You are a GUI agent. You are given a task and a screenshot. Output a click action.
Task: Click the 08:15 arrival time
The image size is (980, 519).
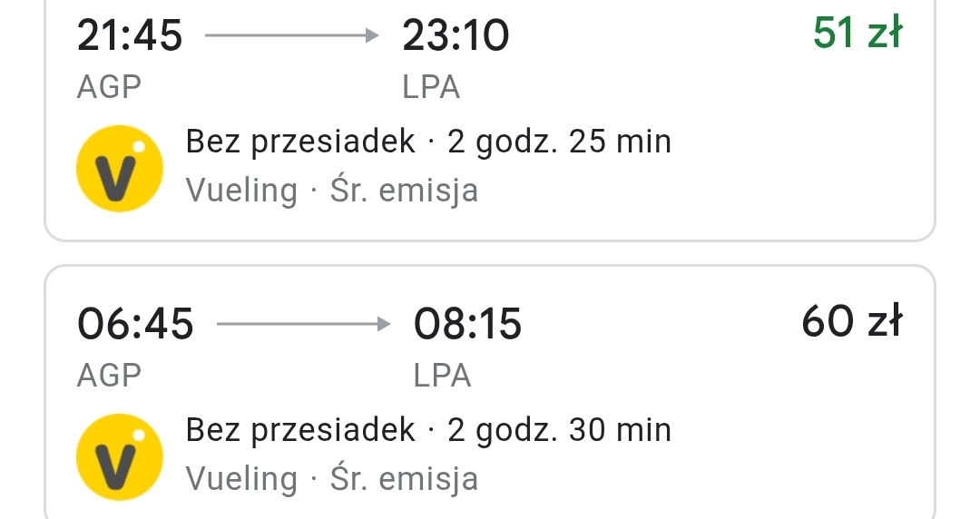coord(467,324)
